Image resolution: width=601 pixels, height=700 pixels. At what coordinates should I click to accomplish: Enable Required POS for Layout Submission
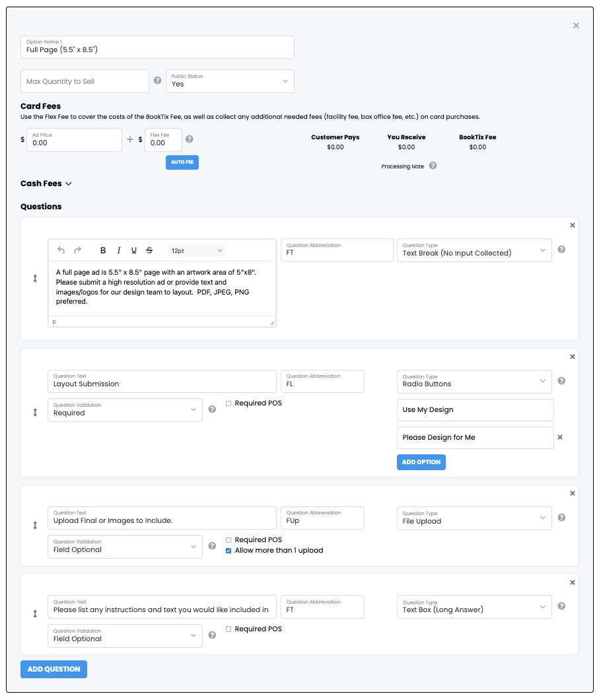pyautogui.click(x=229, y=403)
